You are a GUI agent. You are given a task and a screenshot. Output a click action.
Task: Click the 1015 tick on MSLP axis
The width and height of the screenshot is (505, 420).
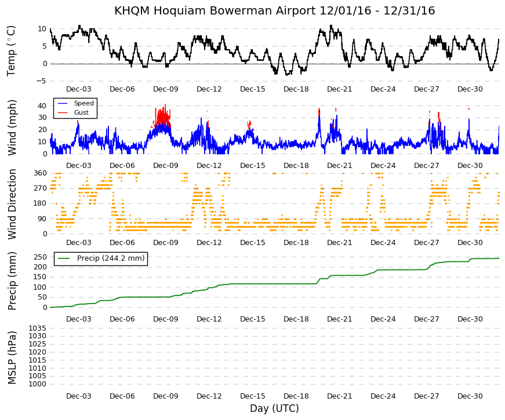click(38, 360)
